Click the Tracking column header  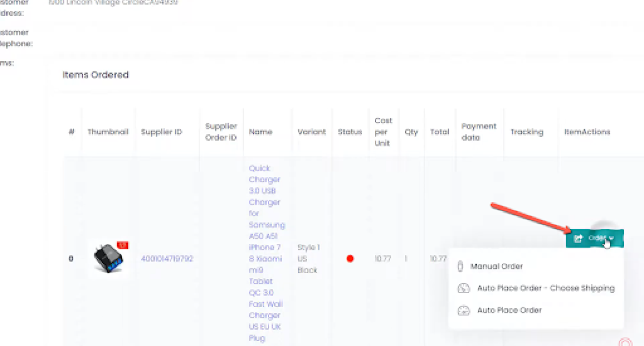(527, 132)
